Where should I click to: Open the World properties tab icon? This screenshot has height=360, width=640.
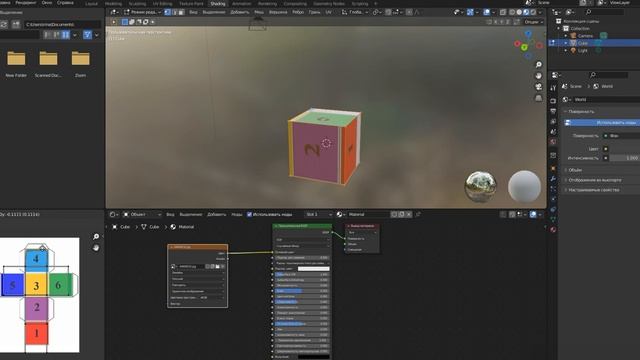[553, 142]
